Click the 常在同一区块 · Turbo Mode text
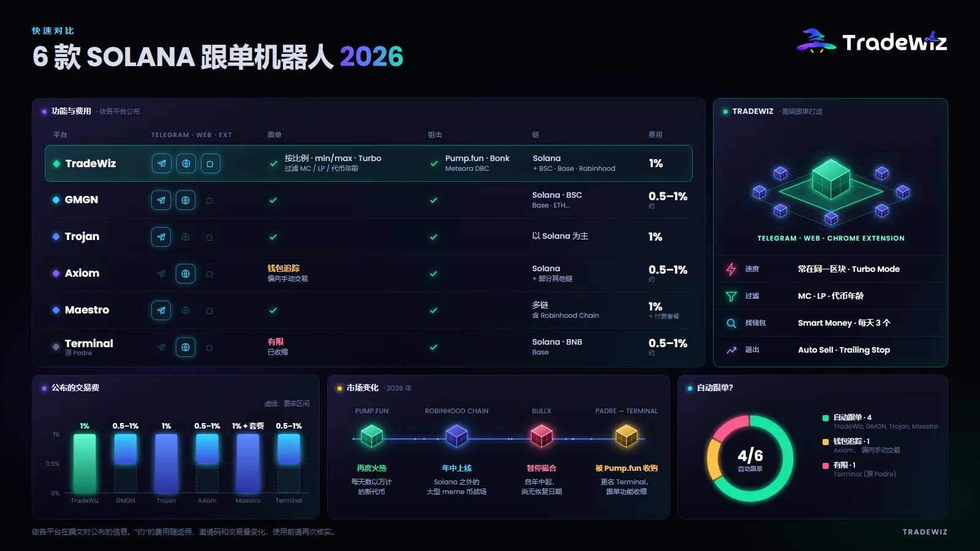Viewport: 980px width, 551px height. click(849, 269)
